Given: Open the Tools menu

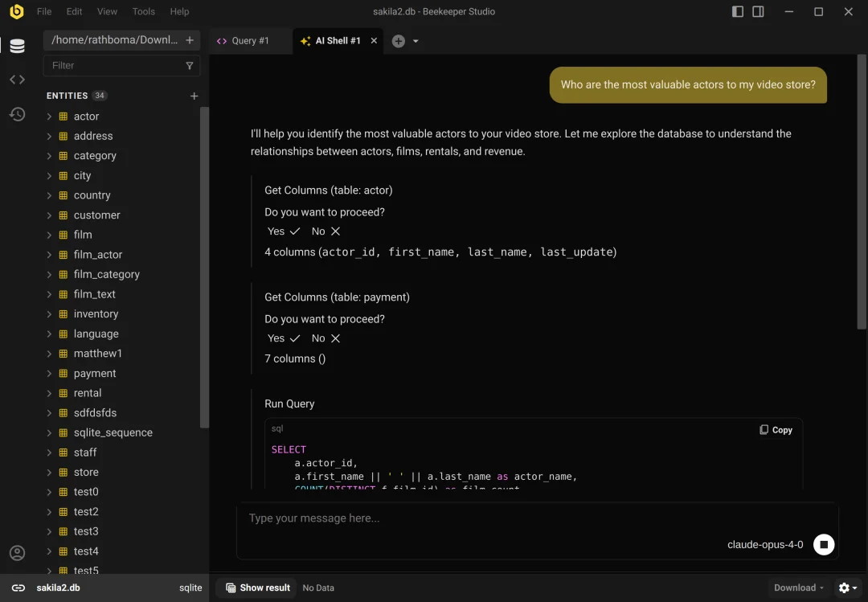Looking at the screenshot, I should point(143,11).
